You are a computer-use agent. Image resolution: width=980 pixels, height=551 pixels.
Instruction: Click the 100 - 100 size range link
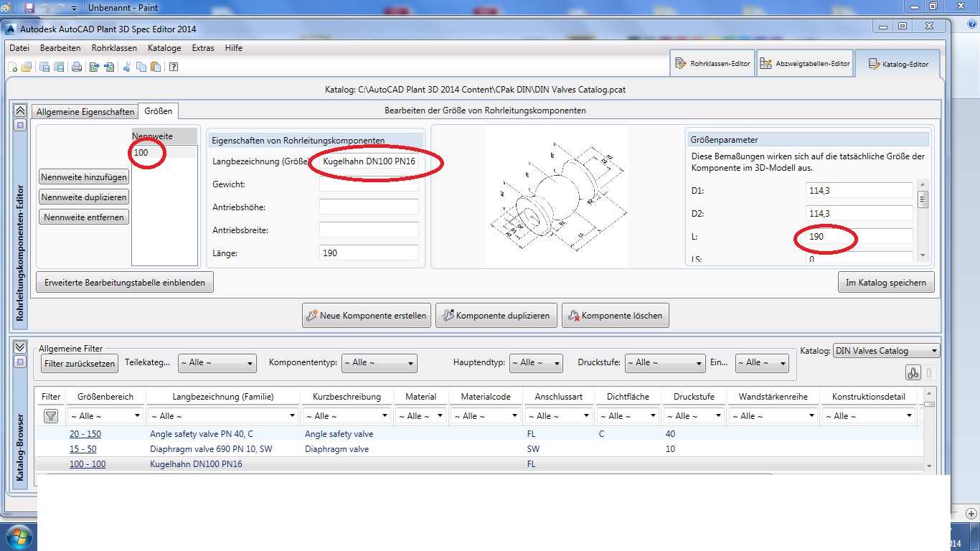88,464
